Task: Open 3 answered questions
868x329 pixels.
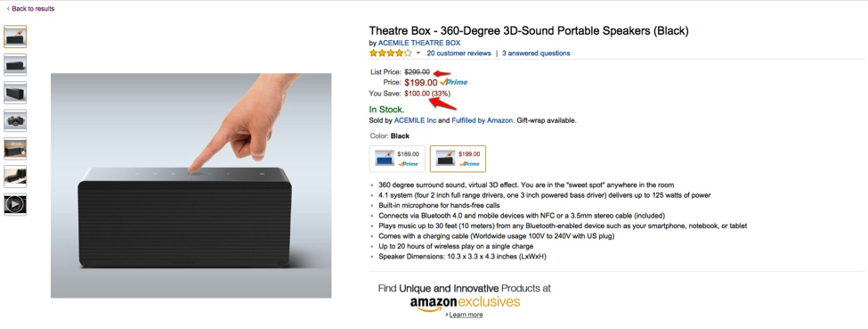Action: tap(536, 53)
